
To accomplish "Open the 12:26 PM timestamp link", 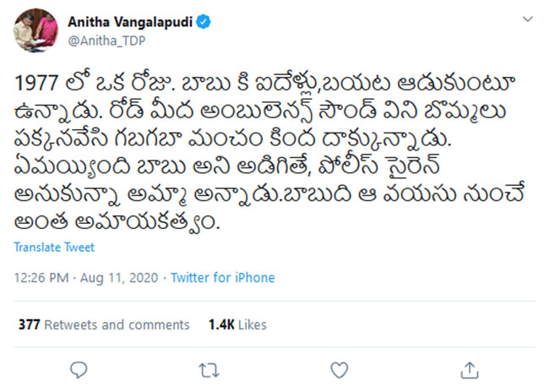I will pos(41,277).
